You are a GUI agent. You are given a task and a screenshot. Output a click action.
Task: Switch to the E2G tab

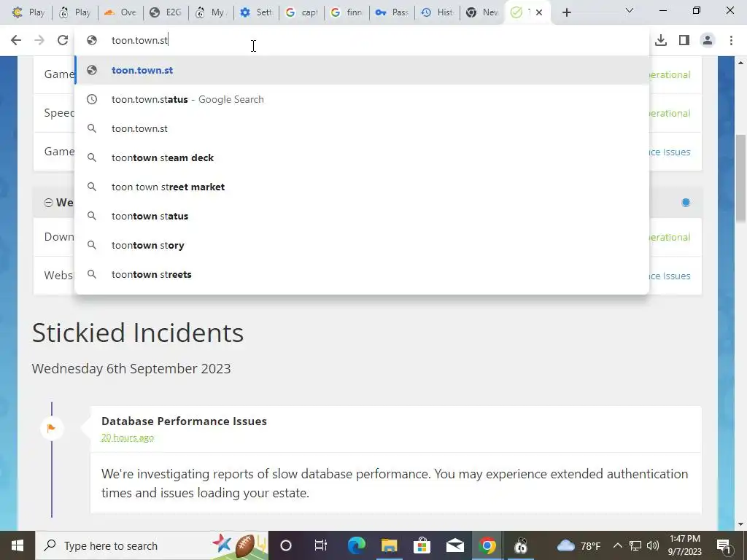pos(165,12)
